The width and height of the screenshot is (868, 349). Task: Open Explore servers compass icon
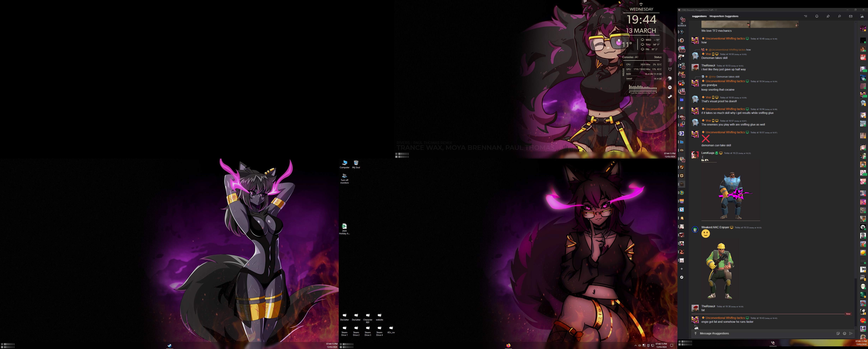click(x=682, y=277)
